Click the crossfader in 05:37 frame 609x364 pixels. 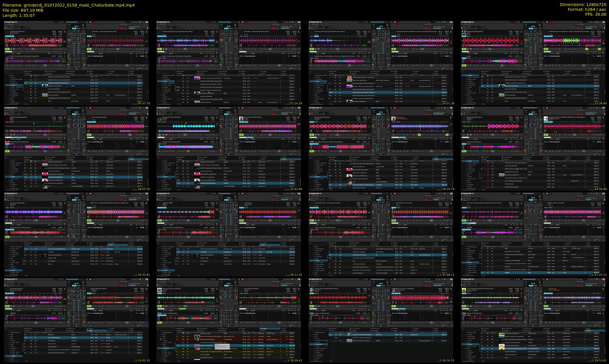pyautogui.click(x=76, y=68)
